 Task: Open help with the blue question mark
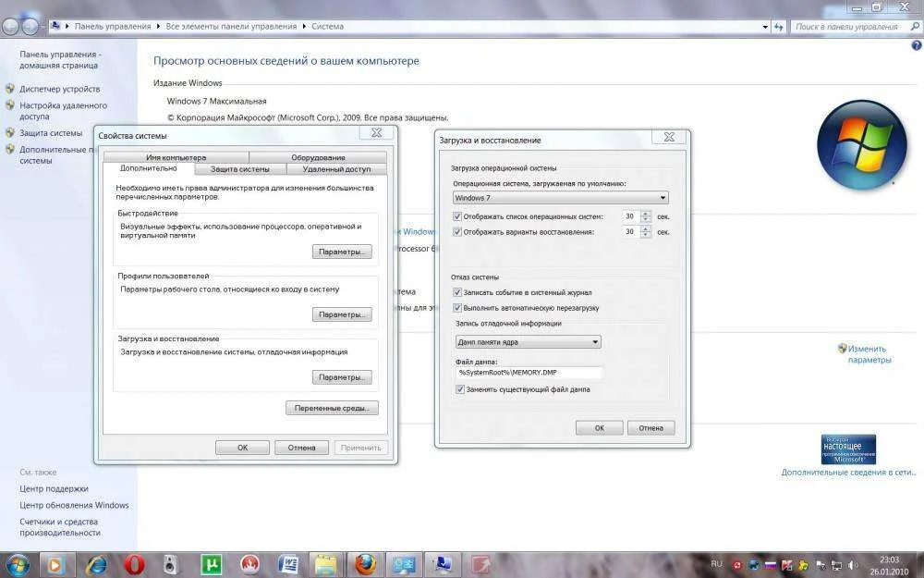coord(917,45)
